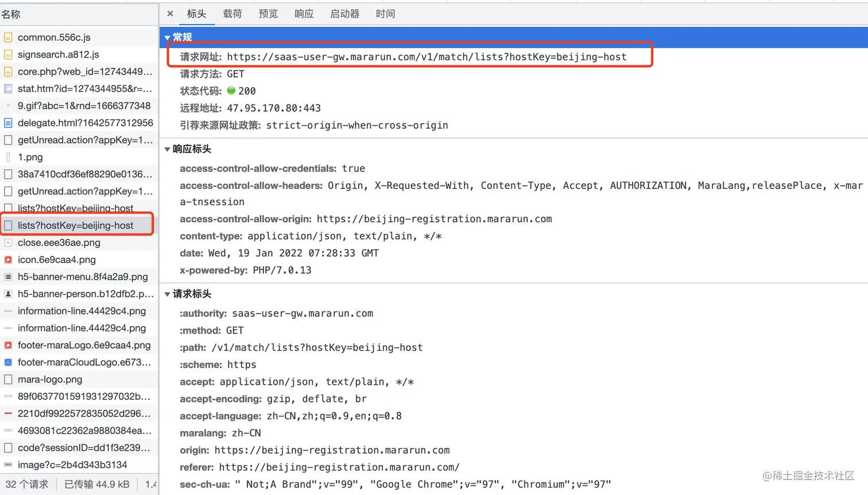
Task: Click the file icon beside code?sessionID=dd1f3e239
Action: click(8, 448)
